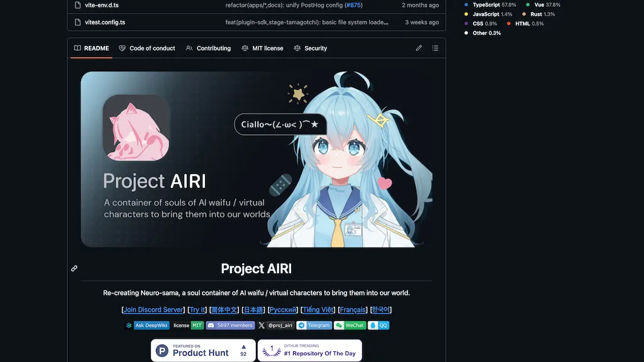
Task: Open the Security tab
Action: tap(311, 48)
